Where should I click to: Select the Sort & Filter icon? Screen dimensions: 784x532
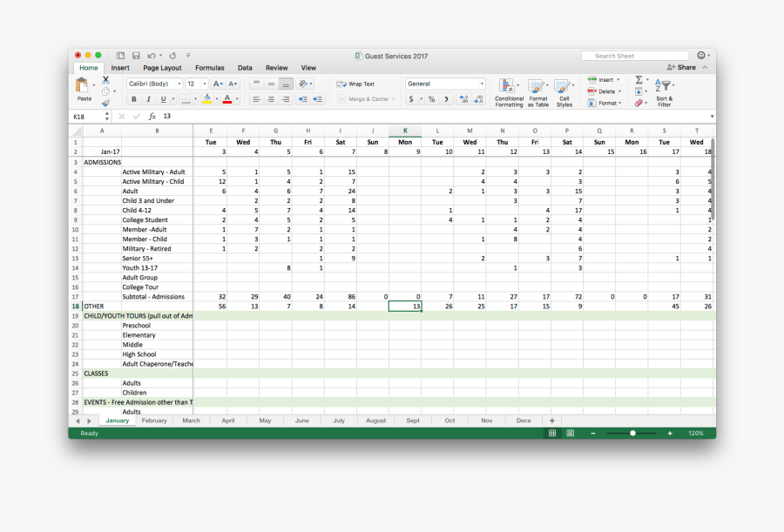(x=665, y=87)
